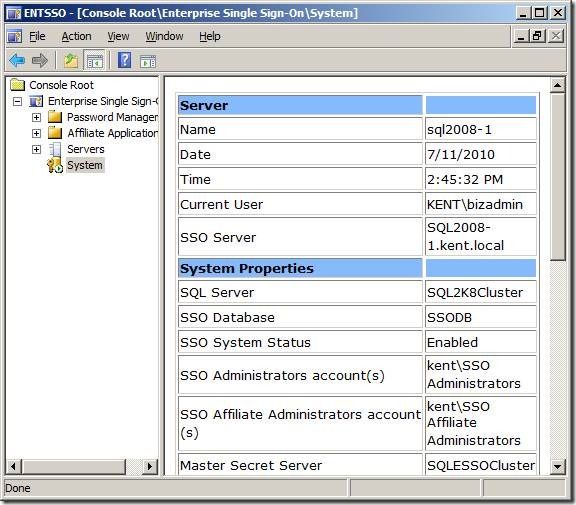Click the KENT\bizadmin current user value
Screen dimensions: 576x505
pos(475,204)
